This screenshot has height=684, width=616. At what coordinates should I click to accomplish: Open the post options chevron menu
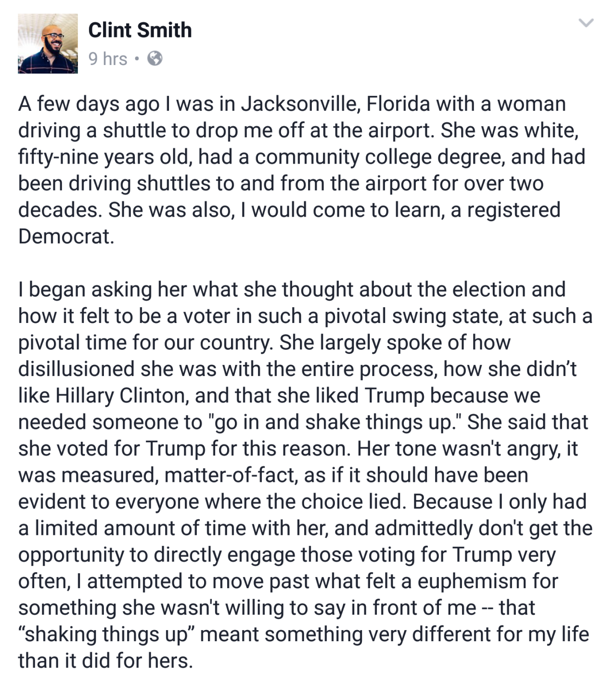[x=586, y=23]
